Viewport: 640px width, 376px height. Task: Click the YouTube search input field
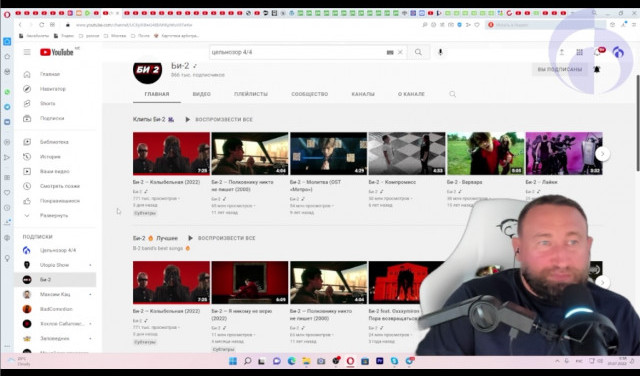(297, 52)
